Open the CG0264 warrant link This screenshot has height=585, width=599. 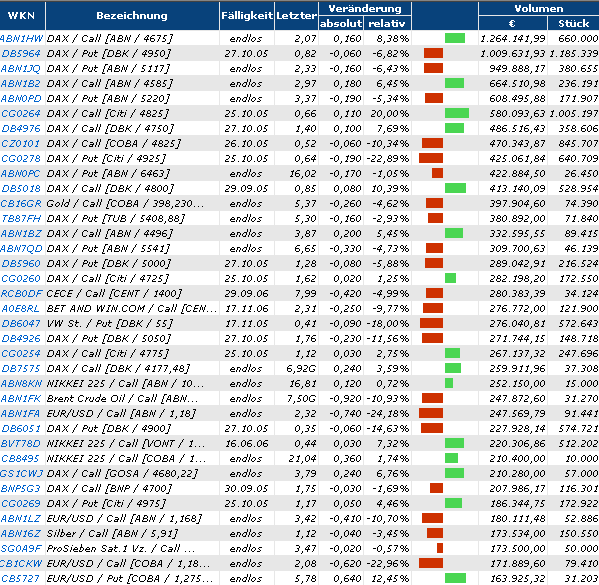(21, 113)
